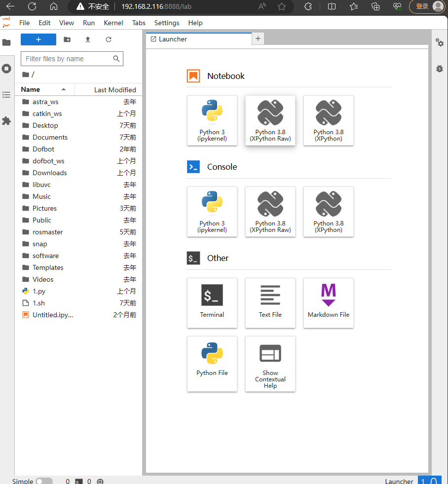
Task: Open browser Extensions puzzle icon
Action: 308,6
